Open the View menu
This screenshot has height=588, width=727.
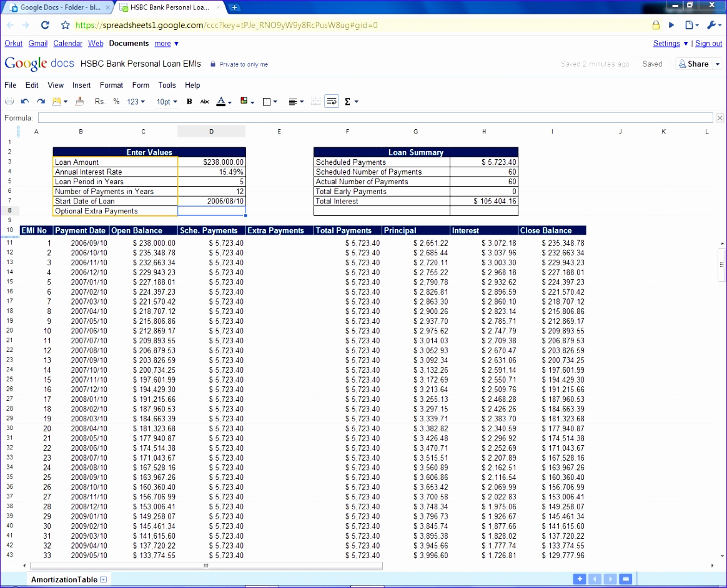pyautogui.click(x=56, y=86)
